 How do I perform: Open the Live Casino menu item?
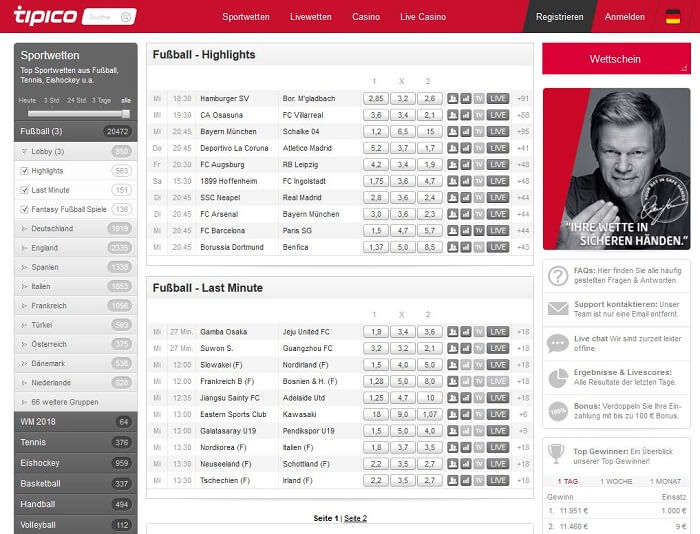coord(423,17)
